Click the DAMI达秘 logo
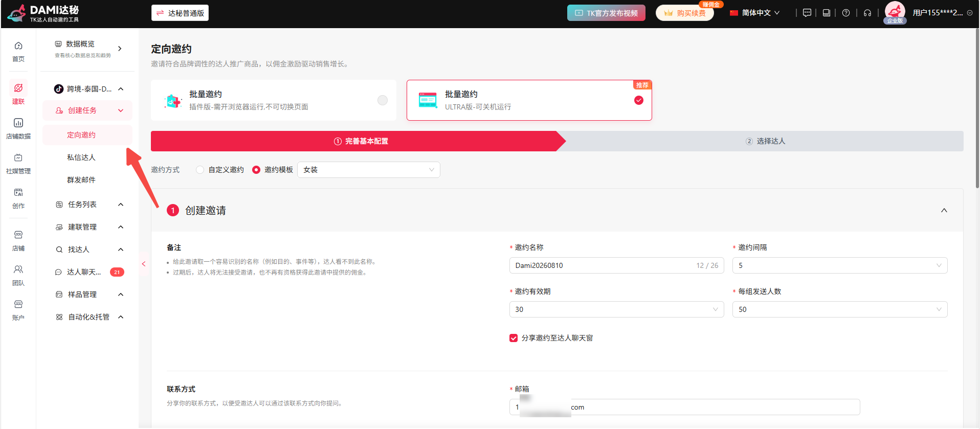The height and width of the screenshot is (429, 980). (43, 13)
